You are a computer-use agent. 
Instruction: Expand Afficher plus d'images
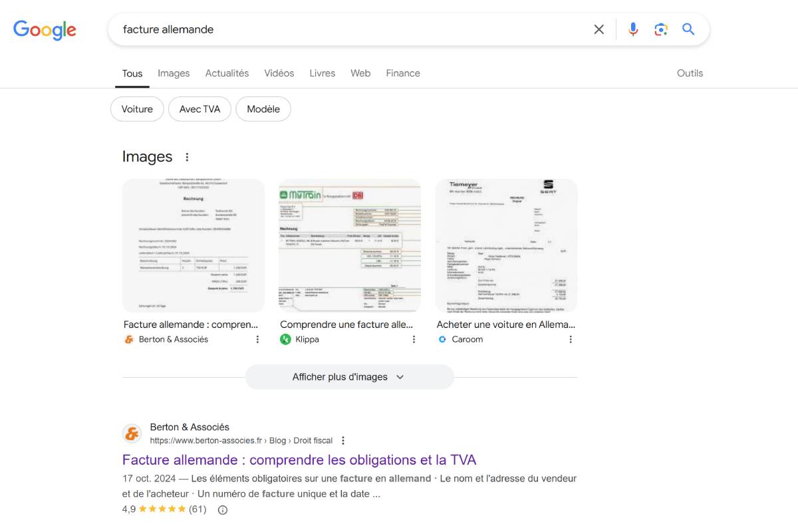pos(349,377)
